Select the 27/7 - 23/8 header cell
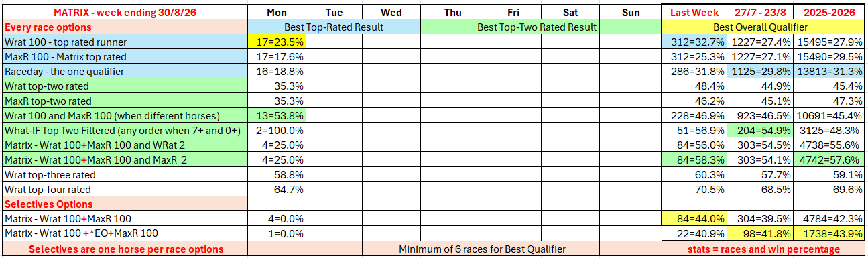The image size is (868, 258). (761, 13)
